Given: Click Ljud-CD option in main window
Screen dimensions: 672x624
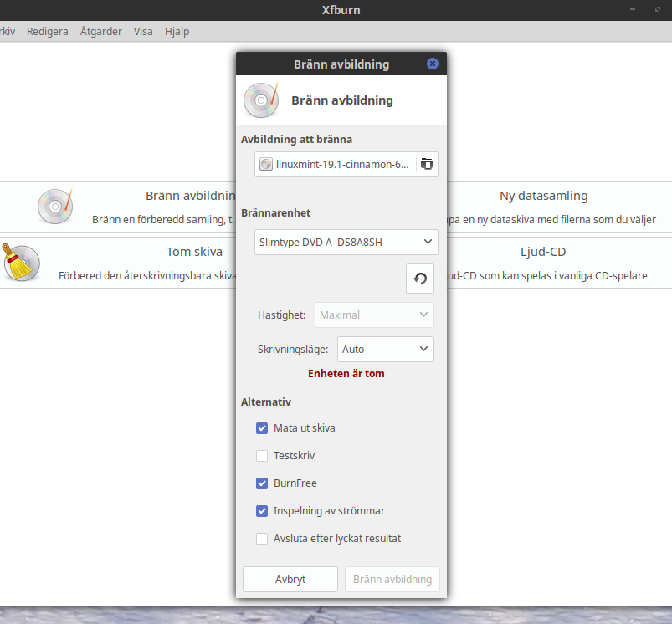Looking at the screenshot, I should tap(543, 252).
